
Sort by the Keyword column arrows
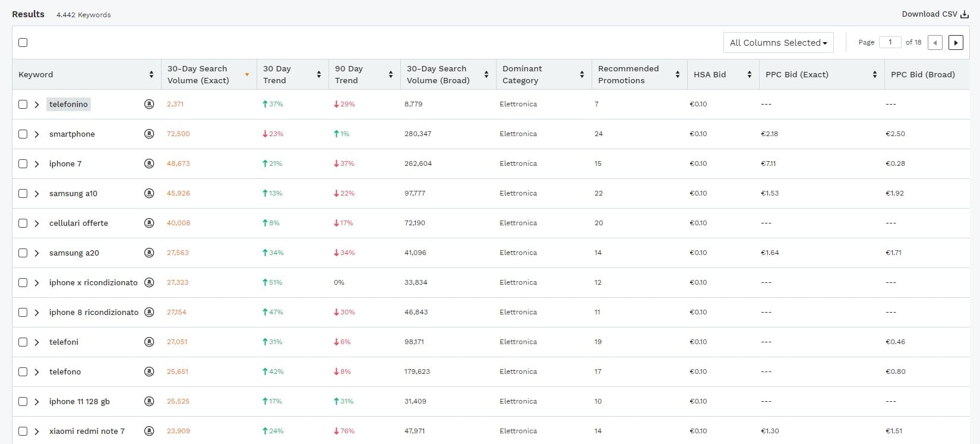tap(151, 75)
